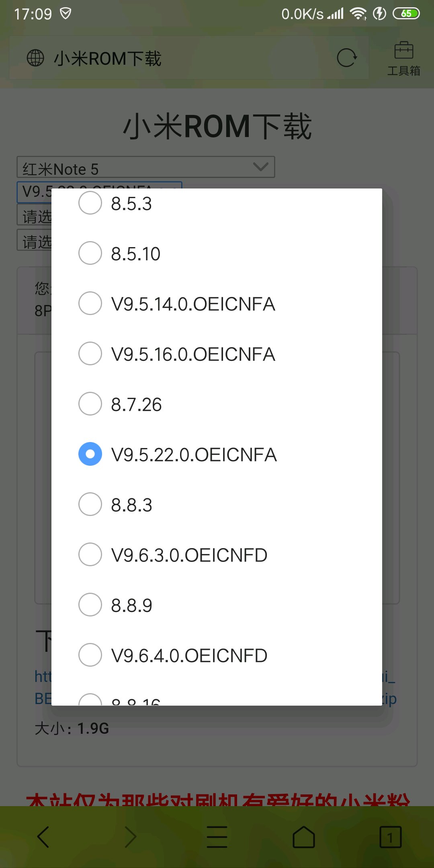Pick V9.6.3.0.OEICNFD from the list

pos(217,555)
